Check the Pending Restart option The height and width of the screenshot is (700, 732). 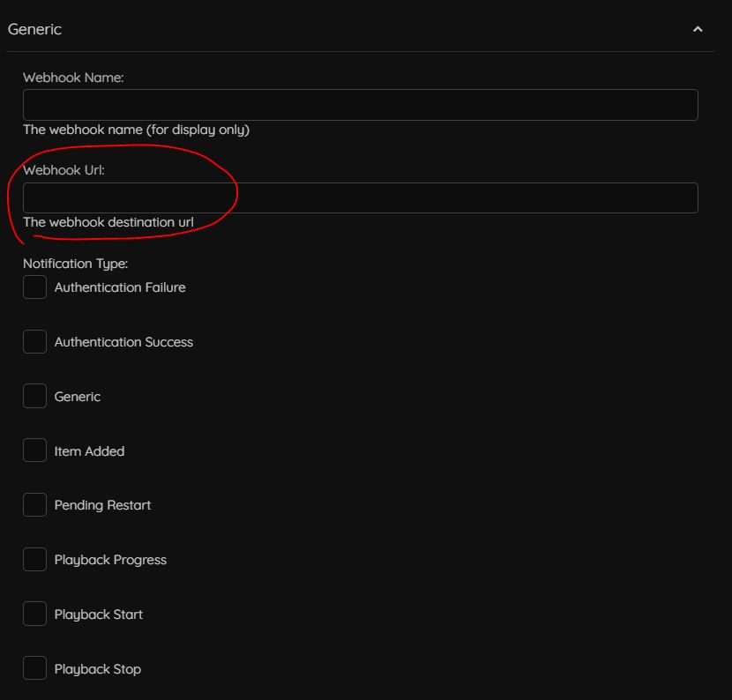34,504
